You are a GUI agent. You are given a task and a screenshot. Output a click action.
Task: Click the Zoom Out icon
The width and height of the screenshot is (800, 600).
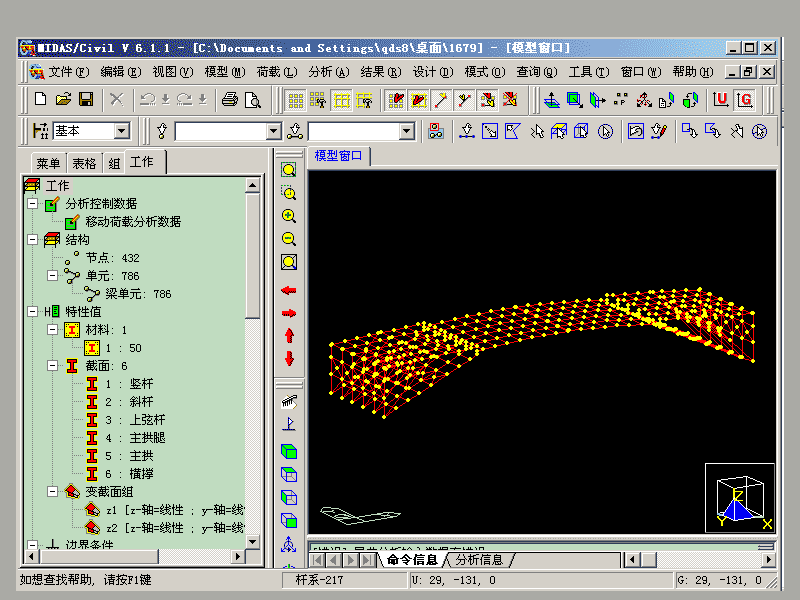click(x=289, y=239)
